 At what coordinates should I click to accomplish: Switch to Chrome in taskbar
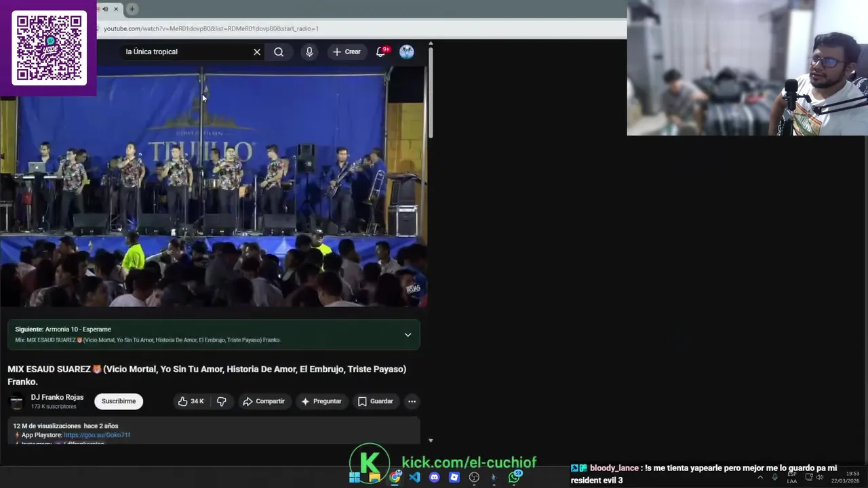pos(395,477)
